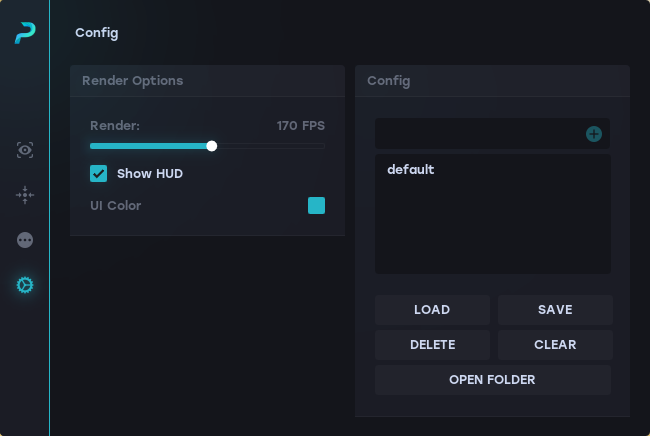Viewport: 650px width, 436px height.
Task: Click the plus icon to add config
Action: tap(594, 134)
